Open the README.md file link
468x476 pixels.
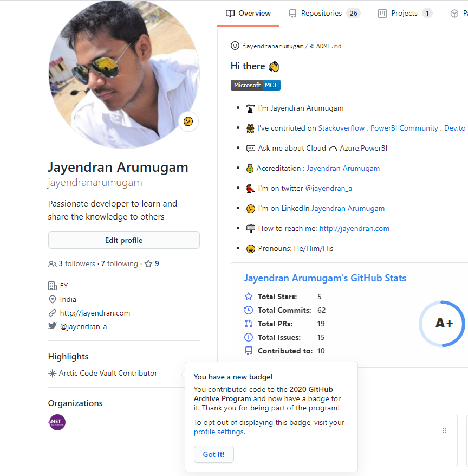point(325,46)
